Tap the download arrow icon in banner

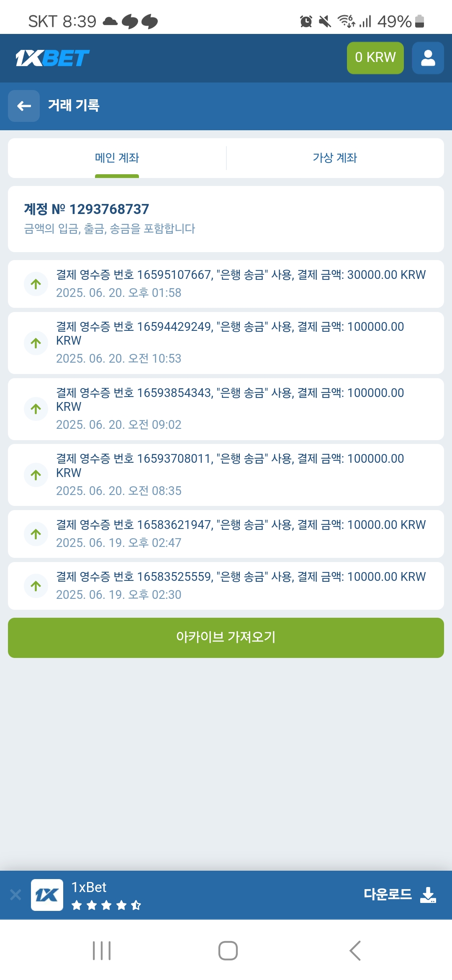click(x=428, y=895)
